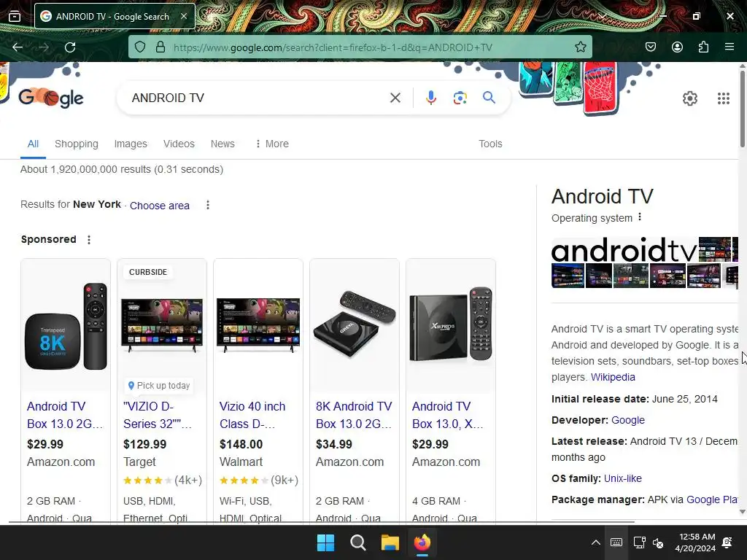The height and width of the screenshot is (560, 747).
Task: Go back to previous page
Action: (18, 47)
